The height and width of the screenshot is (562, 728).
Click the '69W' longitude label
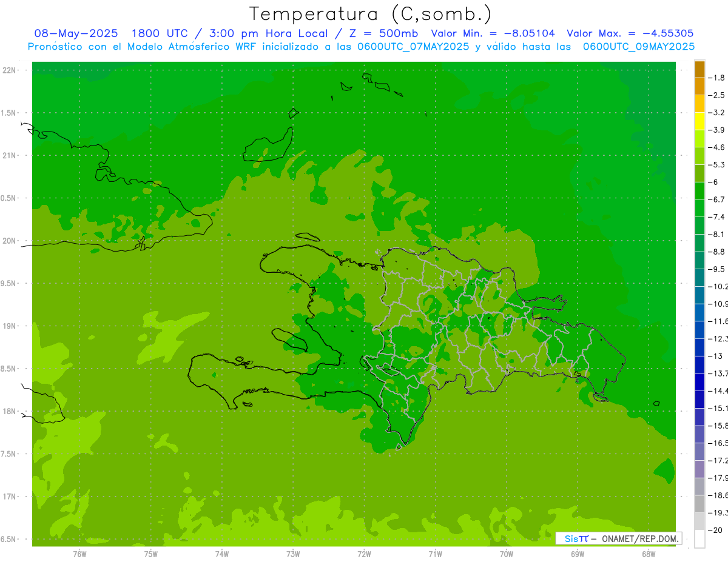[578, 554]
